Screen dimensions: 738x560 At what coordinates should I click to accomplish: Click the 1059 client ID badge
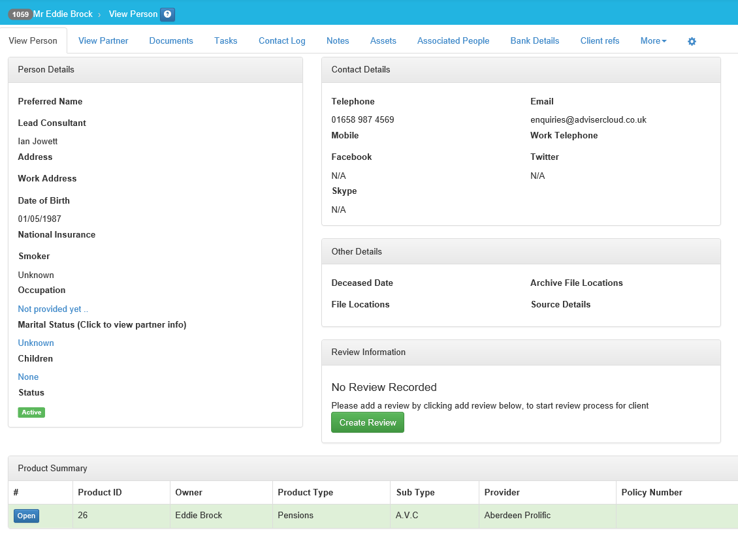click(20, 14)
